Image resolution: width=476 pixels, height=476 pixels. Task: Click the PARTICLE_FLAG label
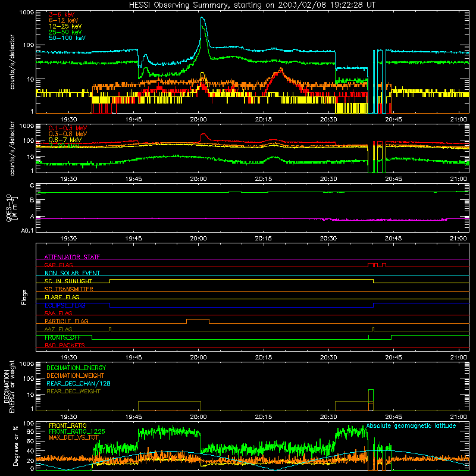[67, 321]
